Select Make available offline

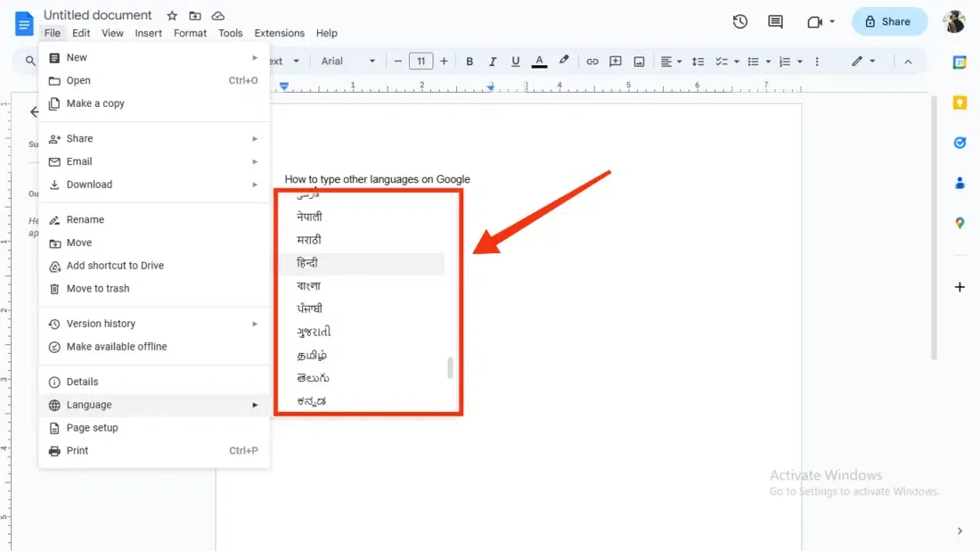(154, 347)
